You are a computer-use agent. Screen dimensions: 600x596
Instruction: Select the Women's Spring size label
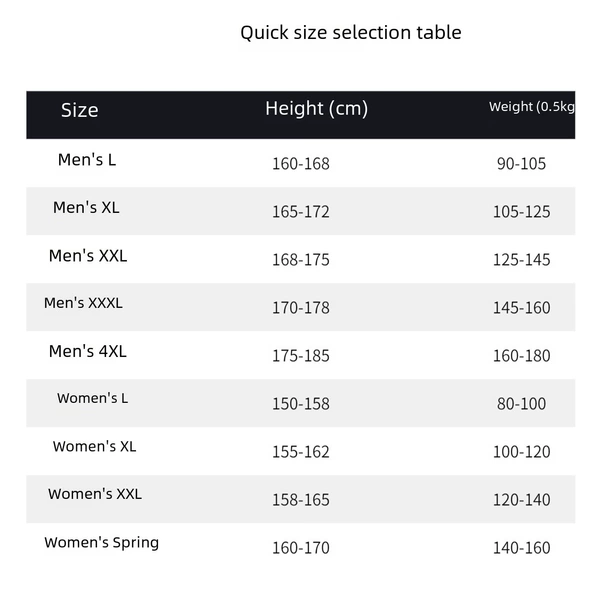tap(101, 543)
